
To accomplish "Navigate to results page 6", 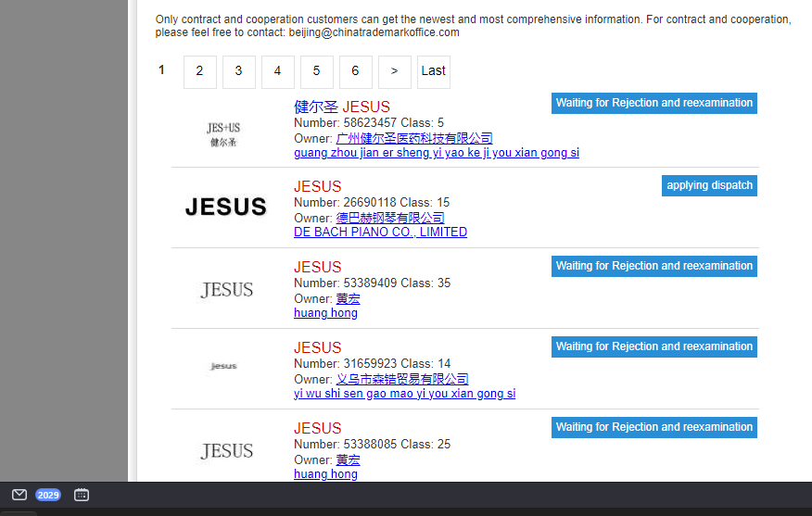I will click(x=355, y=71).
